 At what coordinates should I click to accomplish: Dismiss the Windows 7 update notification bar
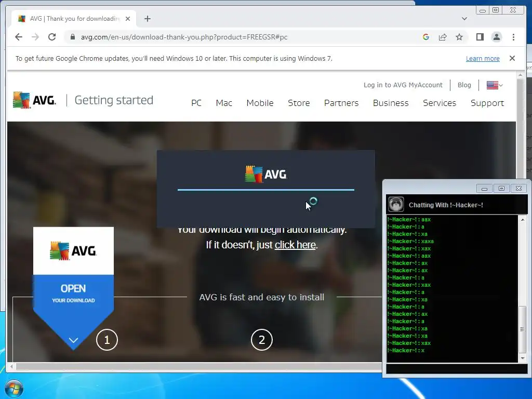click(x=512, y=58)
